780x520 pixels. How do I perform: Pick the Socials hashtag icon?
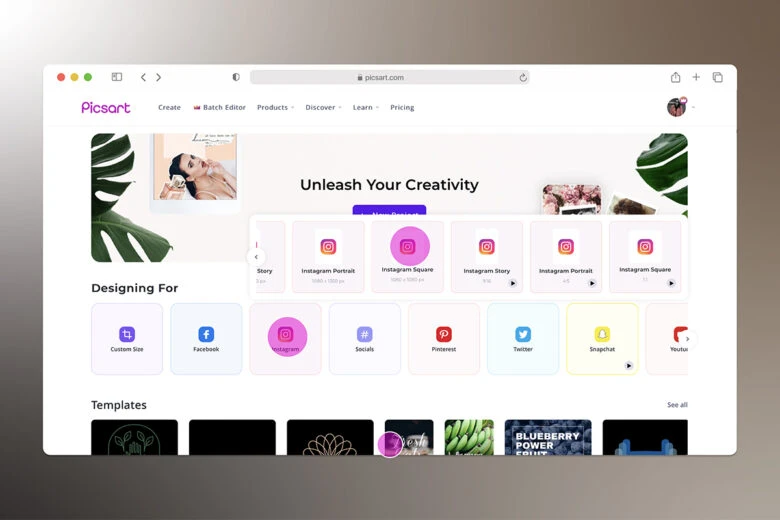click(365, 335)
